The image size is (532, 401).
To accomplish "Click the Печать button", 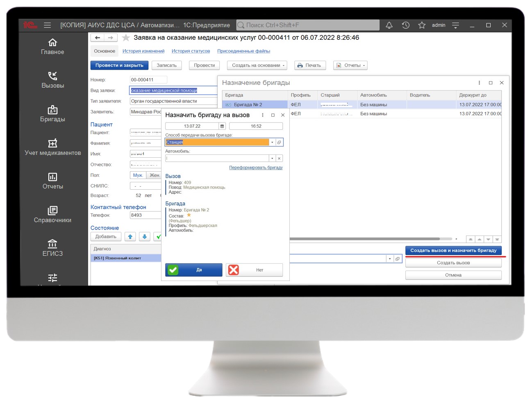I will tap(310, 65).
